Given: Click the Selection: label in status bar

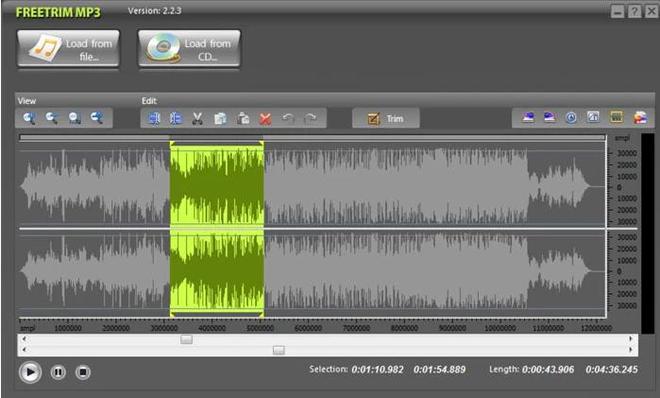Looking at the screenshot, I should [x=328, y=369].
